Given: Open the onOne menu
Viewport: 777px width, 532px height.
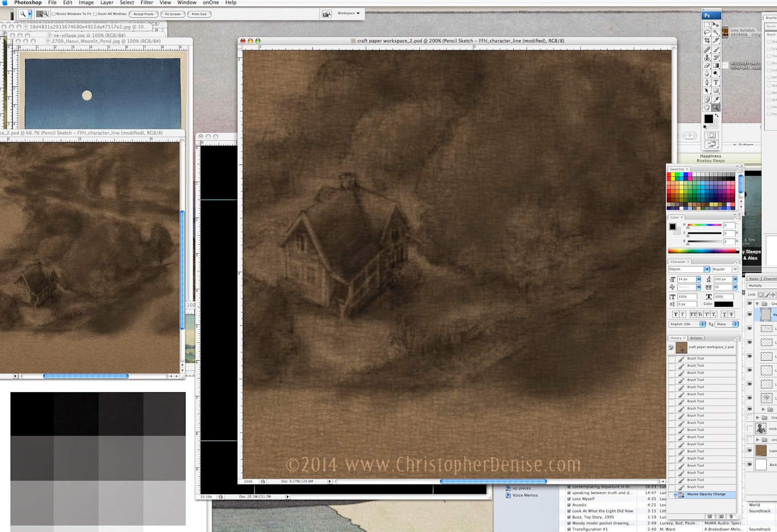Looking at the screenshot, I should (x=211, y=3).
